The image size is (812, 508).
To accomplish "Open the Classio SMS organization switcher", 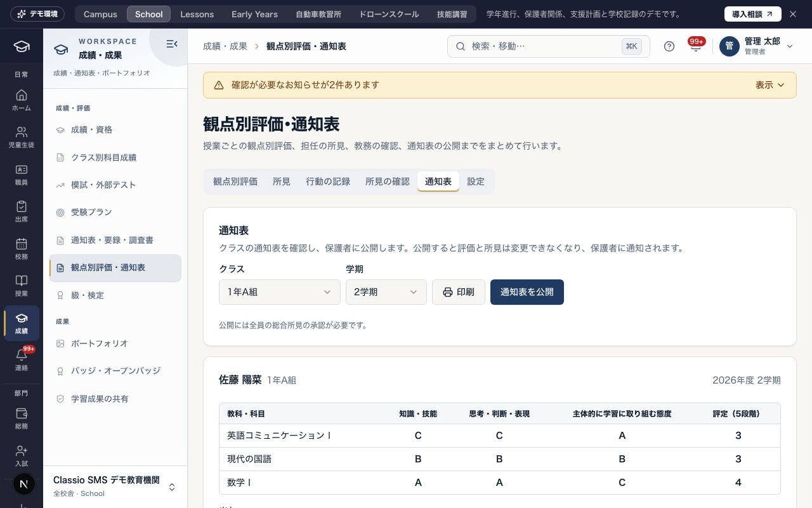I will point(115,486).
